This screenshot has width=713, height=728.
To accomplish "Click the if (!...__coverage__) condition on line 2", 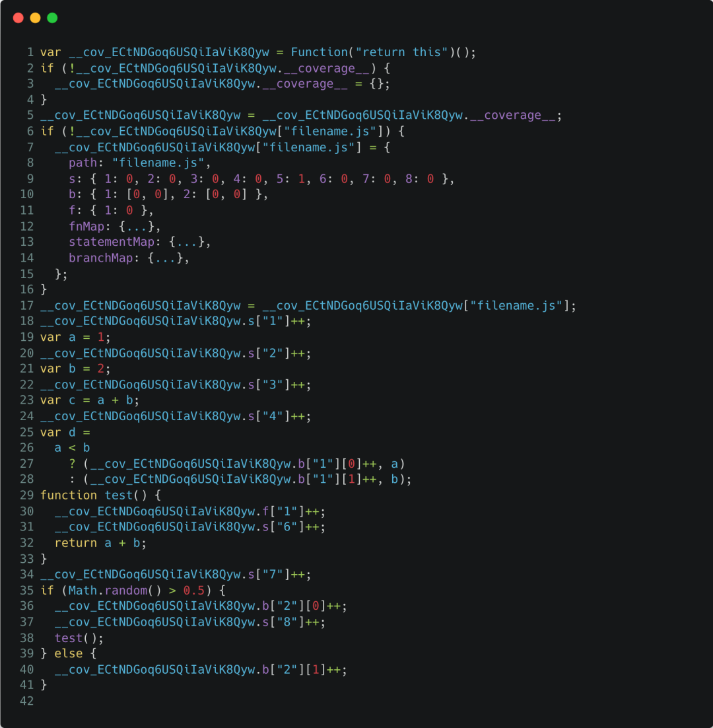I will [x=215, y=68].
